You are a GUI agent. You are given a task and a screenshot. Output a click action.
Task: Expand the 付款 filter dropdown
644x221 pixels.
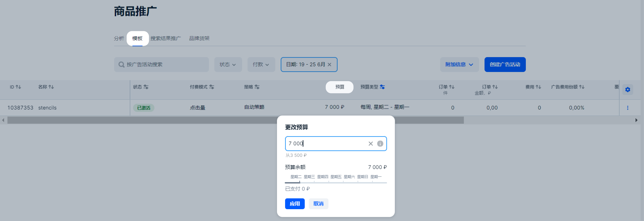click(261, 65)
